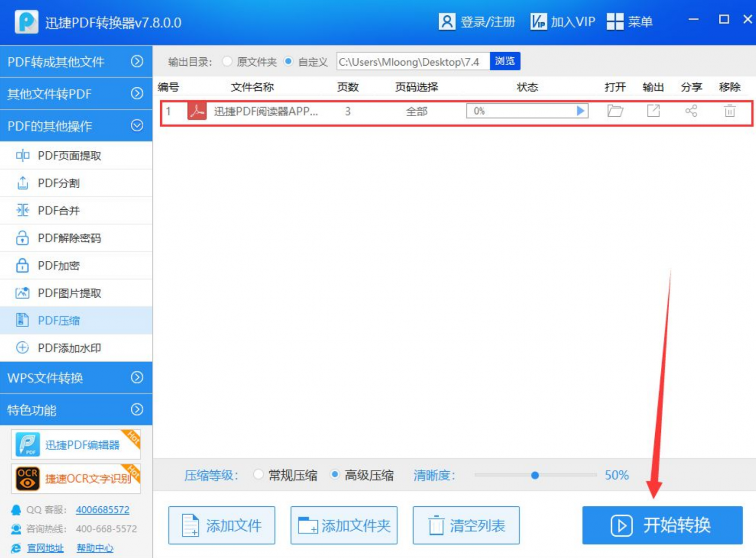
Task: Expand 特色功能 section
Action: [76, 410]
